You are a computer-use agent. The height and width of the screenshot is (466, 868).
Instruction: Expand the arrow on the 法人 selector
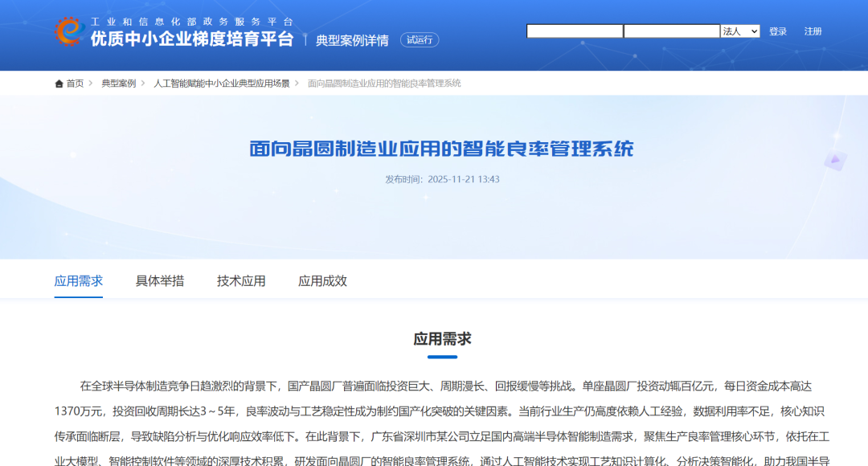754,31
